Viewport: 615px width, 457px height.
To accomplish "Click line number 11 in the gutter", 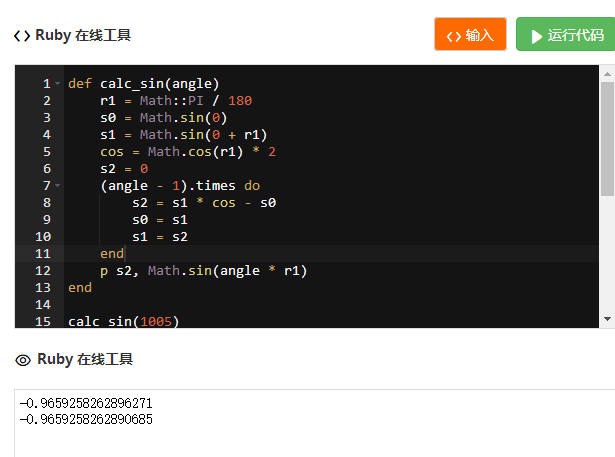I will [43, 254].
